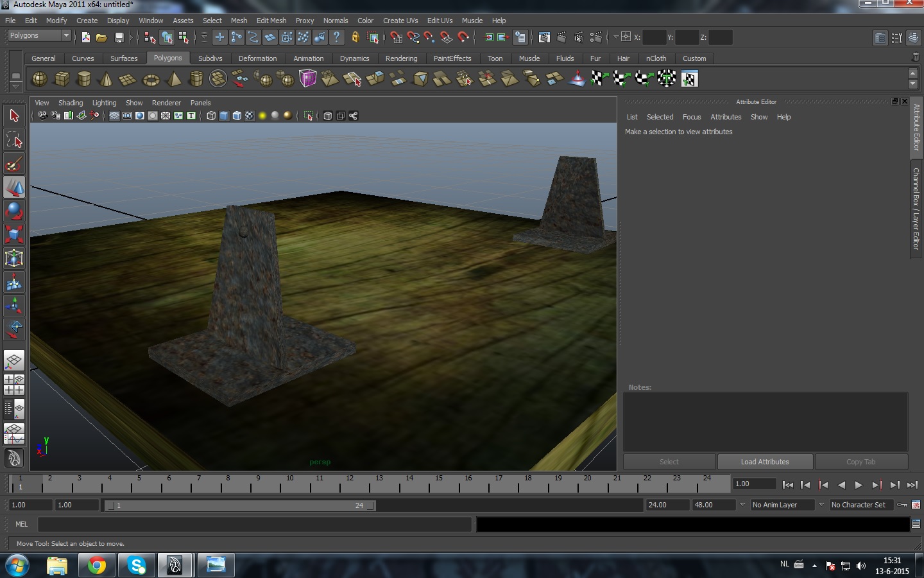Expand the No Character Set dropdown
Image resolution: width=924 pixels, height=578 pixels.
coord(862,505)
